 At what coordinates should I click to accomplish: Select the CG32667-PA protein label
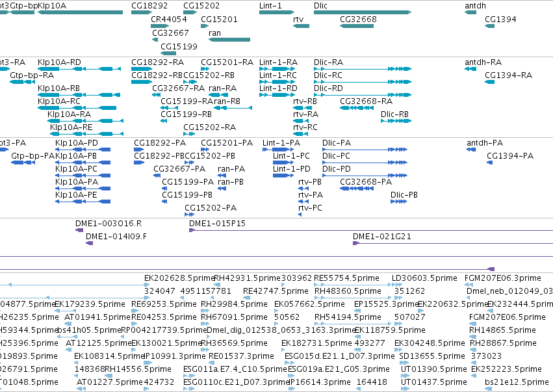click(x=179, y=169)
